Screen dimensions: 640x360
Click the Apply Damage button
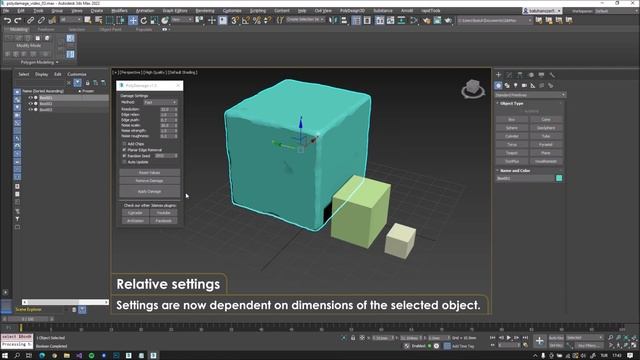149,191
